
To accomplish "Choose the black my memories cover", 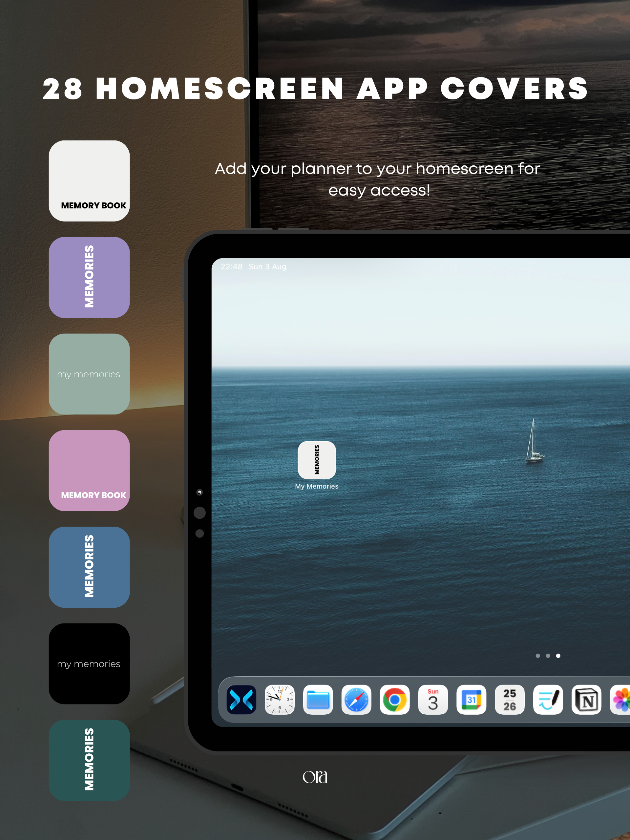I will 89,663.
